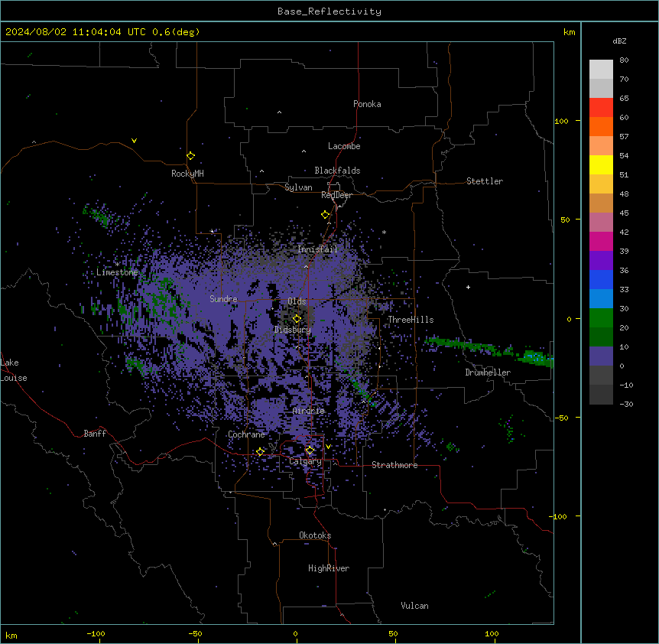Click the Calgary label

click(305, 461)
